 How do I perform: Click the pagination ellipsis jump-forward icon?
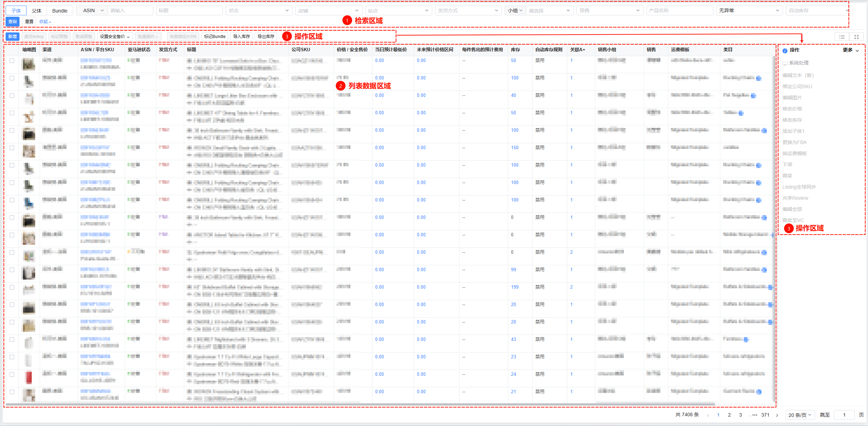752,415
